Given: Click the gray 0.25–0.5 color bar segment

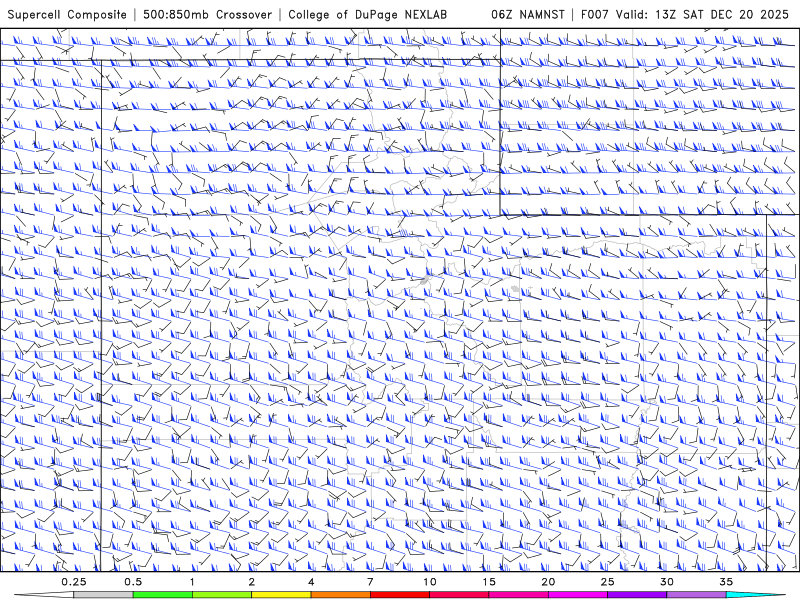Looking at the screenshot, I should coord(104,595).
